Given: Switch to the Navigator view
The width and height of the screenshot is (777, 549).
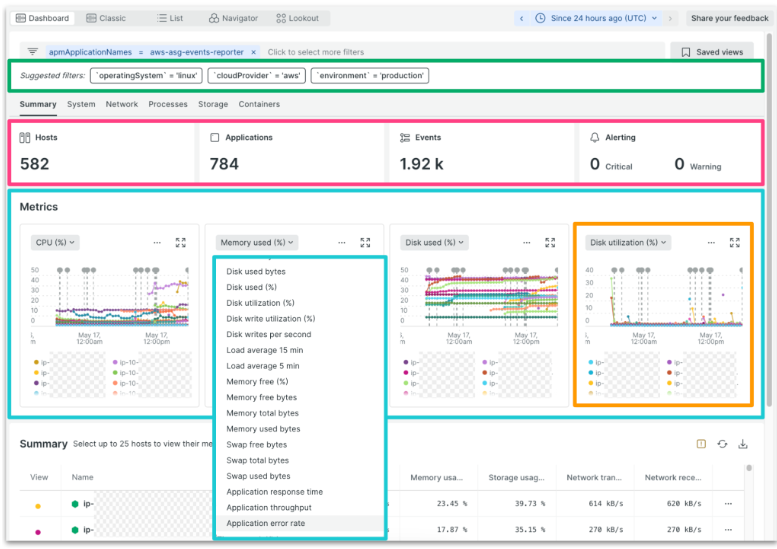Looking at the screenshot, I should point(233,18).
